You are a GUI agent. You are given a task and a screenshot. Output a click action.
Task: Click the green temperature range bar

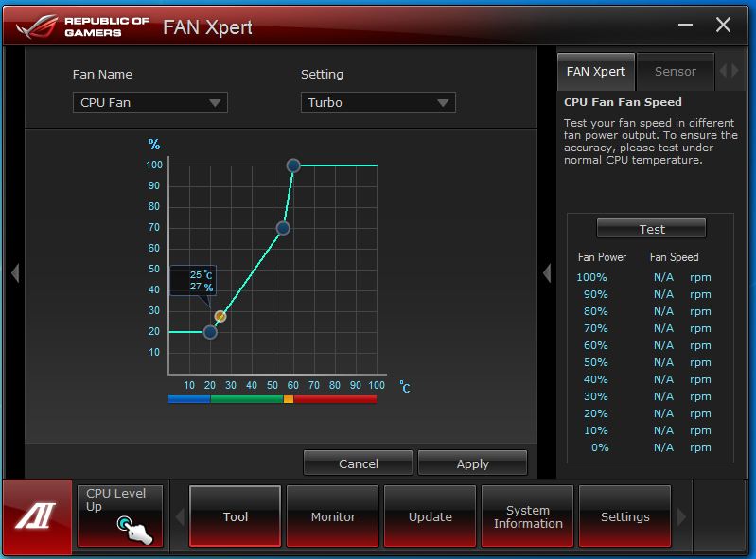247,399
